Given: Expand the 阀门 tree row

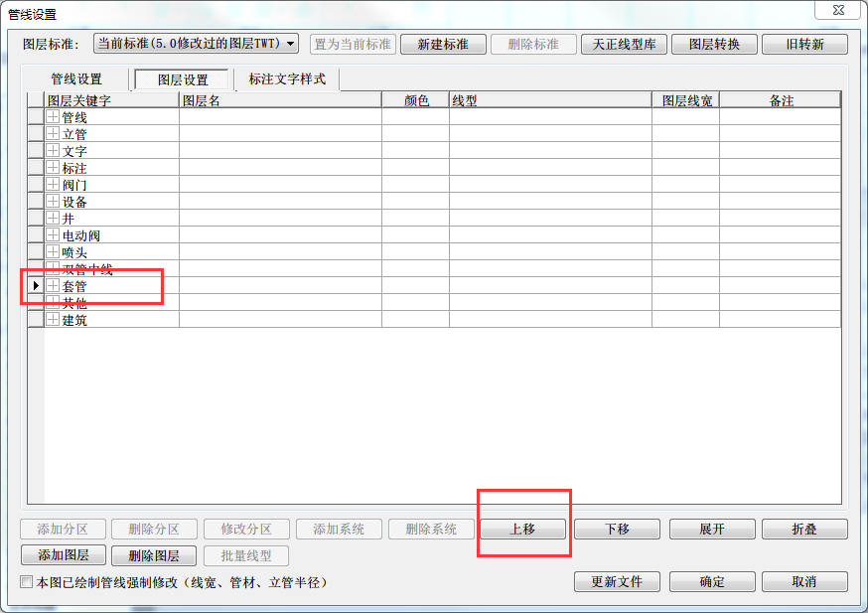Looking at the screenshot, I should coord(53,185).
